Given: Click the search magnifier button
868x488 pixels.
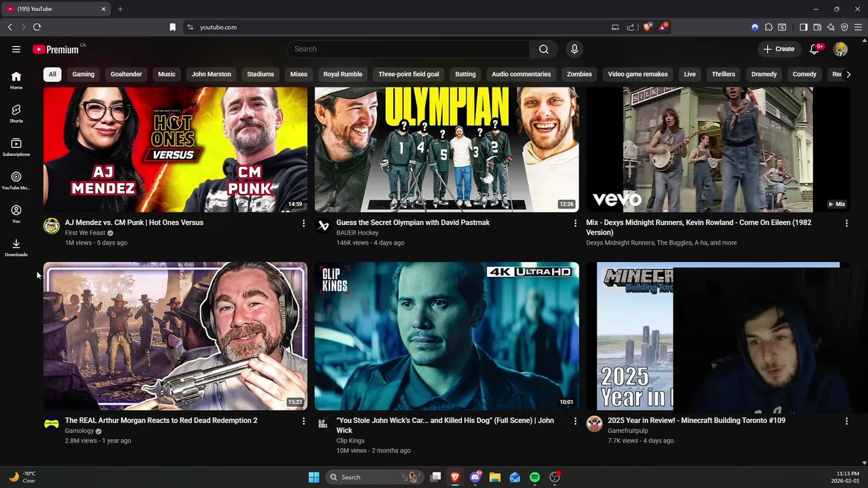Looking at the screenshot, I should [544, 49].
